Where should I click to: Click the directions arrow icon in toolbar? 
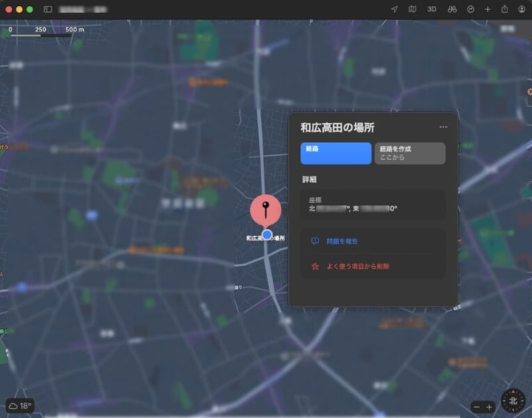[471, 9]
